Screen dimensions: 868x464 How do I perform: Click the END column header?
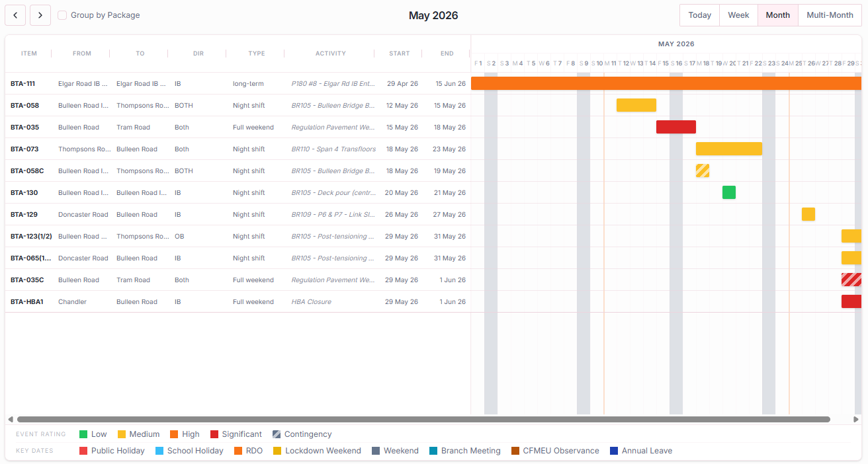click(447, 54)
